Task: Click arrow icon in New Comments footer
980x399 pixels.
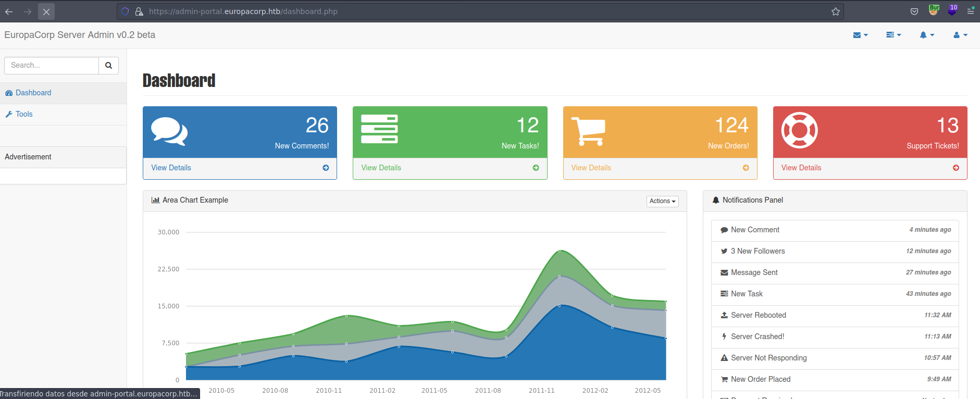Action: click(326, 168)
